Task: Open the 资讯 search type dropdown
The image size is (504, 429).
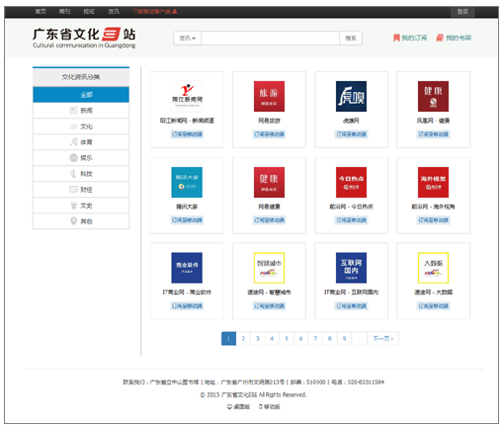Action: 188,39
